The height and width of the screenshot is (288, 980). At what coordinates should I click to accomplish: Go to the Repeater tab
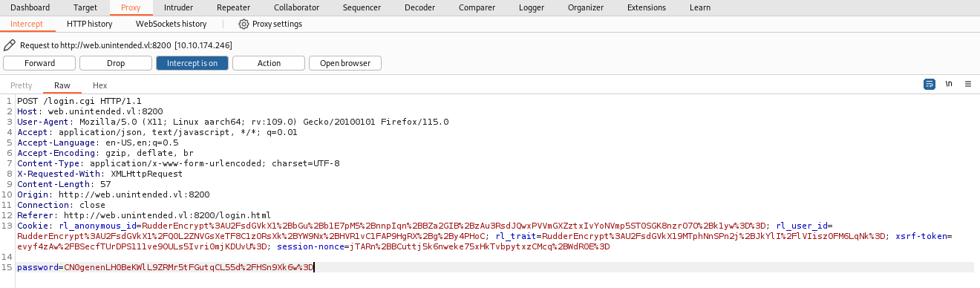point(233,7)
